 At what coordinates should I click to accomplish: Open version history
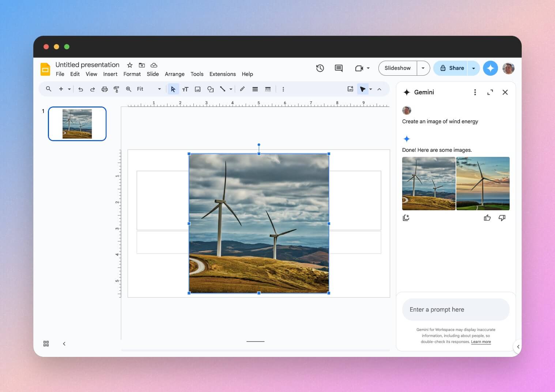320,68
